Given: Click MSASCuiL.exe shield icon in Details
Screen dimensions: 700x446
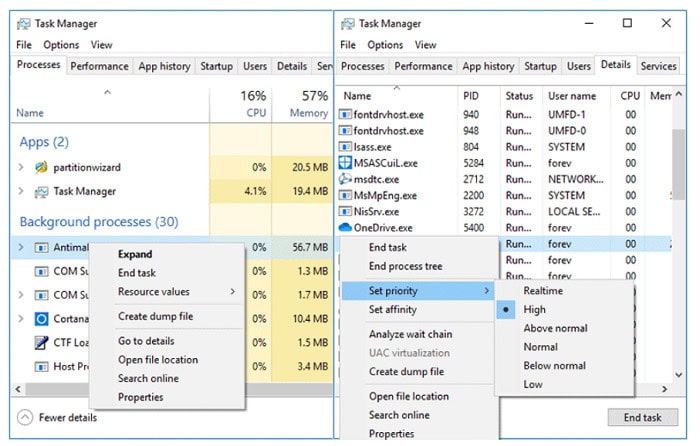Looking at the screenshot, I should point(345,163).
